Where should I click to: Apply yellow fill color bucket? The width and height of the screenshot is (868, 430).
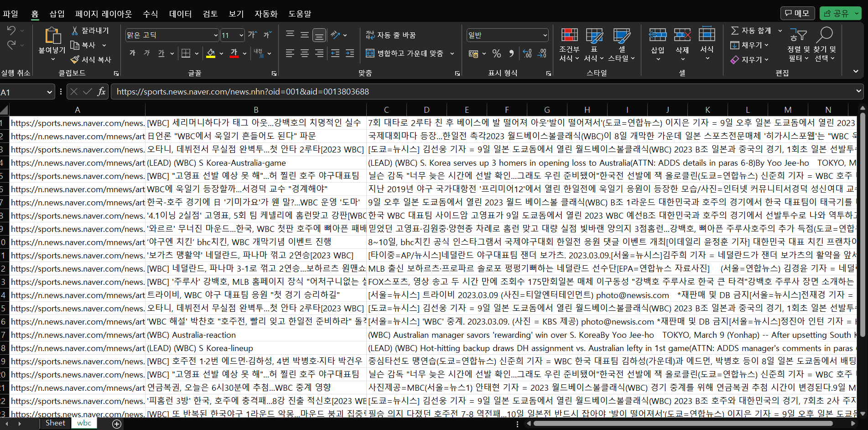pyautogui.click(x=211, y=53)
